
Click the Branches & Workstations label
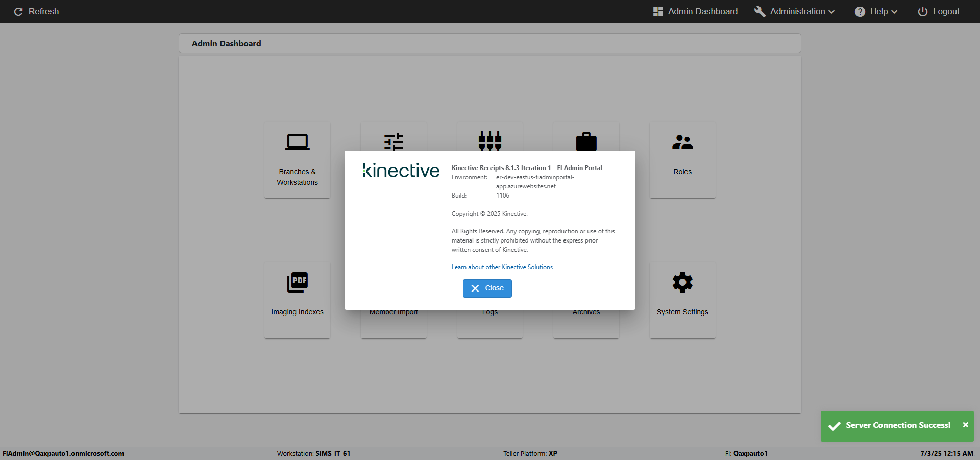(297, 177)
